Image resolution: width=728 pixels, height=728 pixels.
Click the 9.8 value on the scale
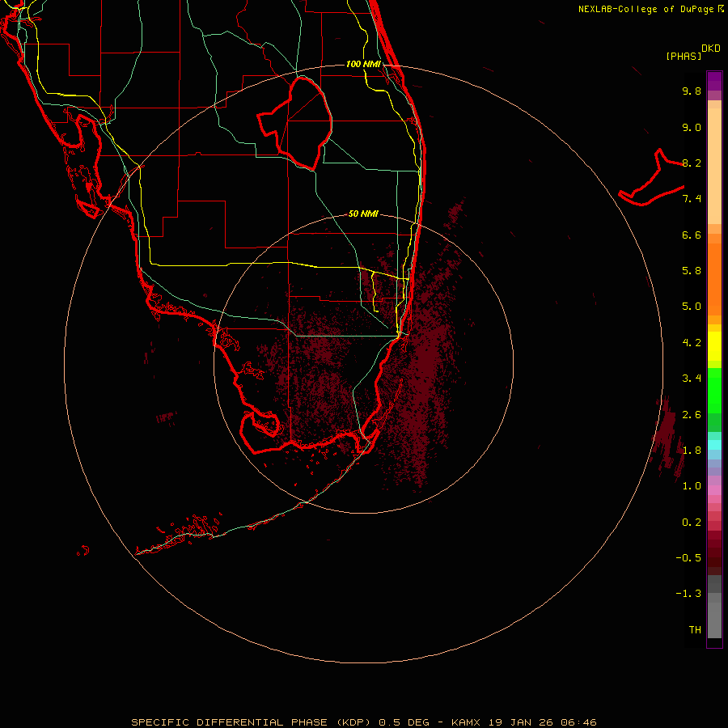692,91
